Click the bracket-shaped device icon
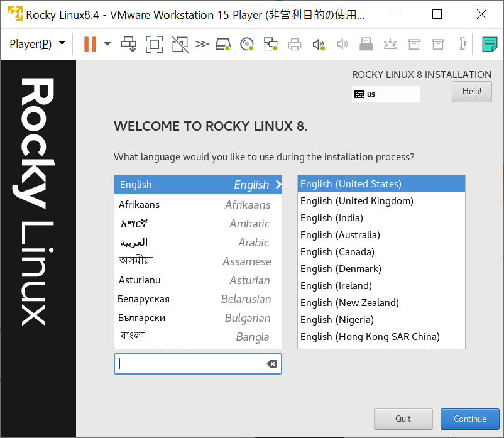This screenshot has height=438, width=504. click(463, 44)
